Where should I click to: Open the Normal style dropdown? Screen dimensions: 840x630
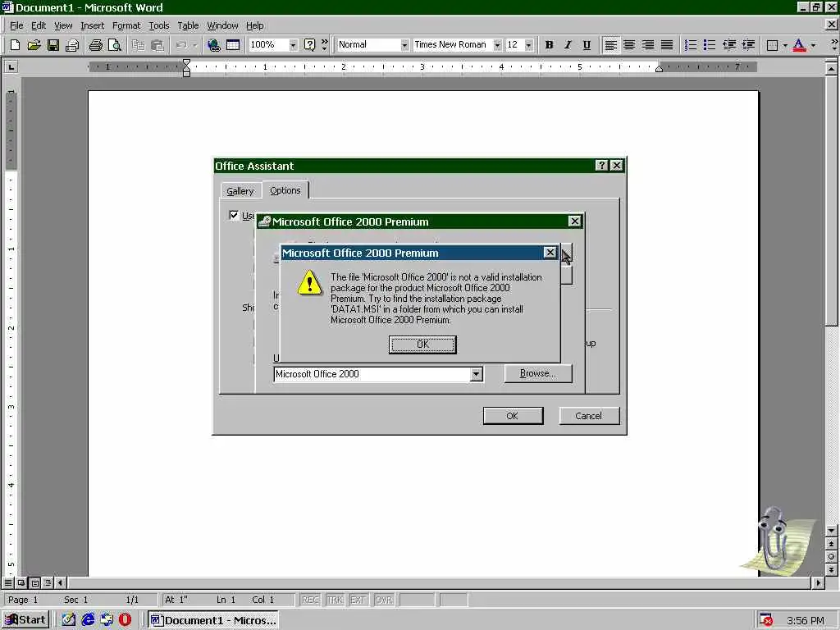[x=404, y=45]
